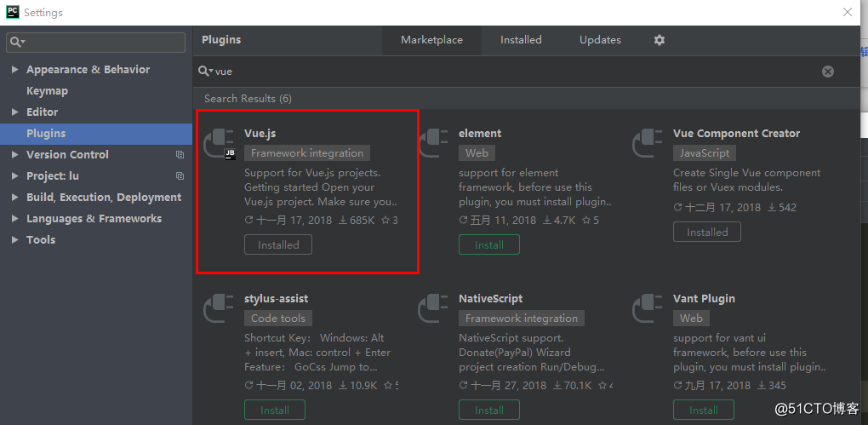This screenshot has width=868, height=425.
Task: Open the settings search magnifier dropdown
Action: pos(18,42)
